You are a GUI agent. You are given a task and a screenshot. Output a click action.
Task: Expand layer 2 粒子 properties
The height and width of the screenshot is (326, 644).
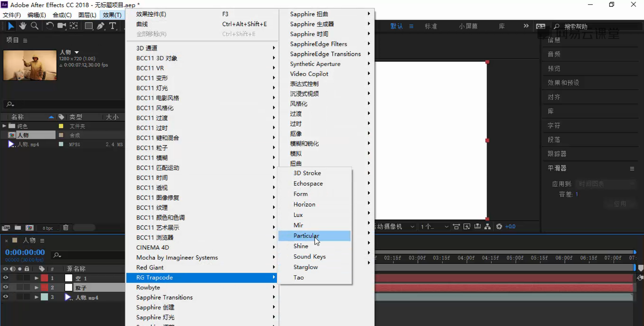[36, 288]
